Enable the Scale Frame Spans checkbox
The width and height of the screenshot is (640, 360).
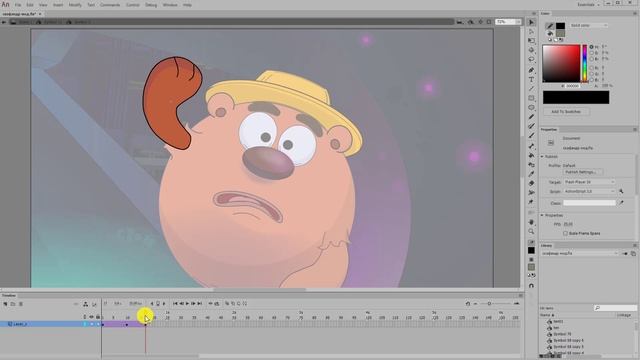coord(565,233)
